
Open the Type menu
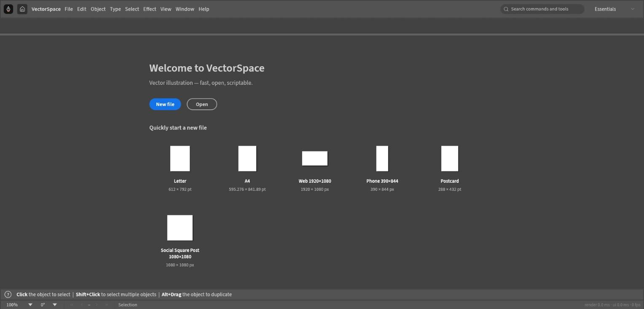tap(115, 9)
